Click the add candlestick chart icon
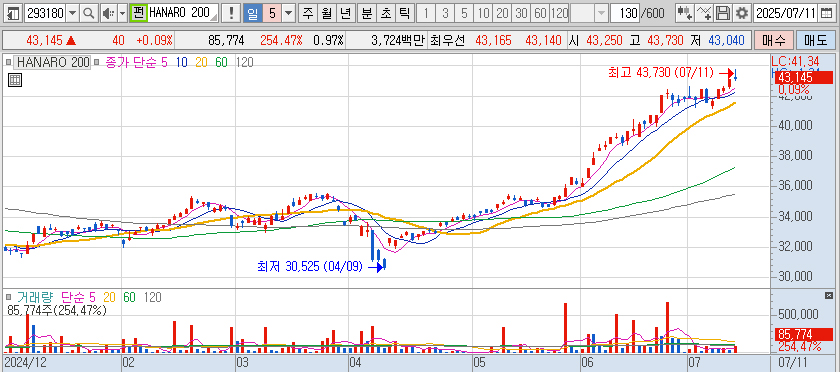 coord(684,13)
